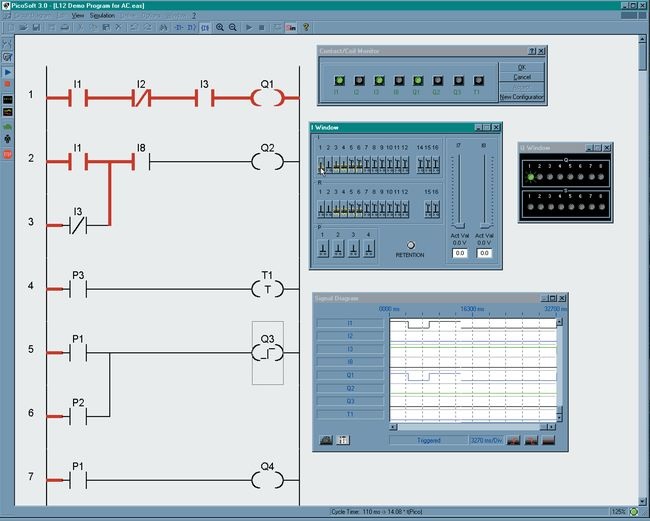The height and width of the screenshot is (521, 650).
Task: Click the red stop icon in left sidebar
Action: pyautogui.click(x=7, y=155)
